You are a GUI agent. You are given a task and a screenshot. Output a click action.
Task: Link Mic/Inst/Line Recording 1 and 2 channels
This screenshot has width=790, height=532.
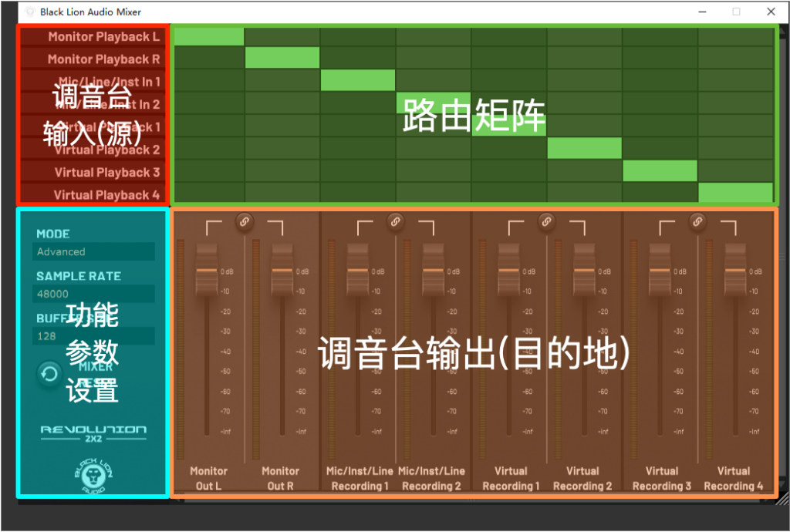click(395, 221)
